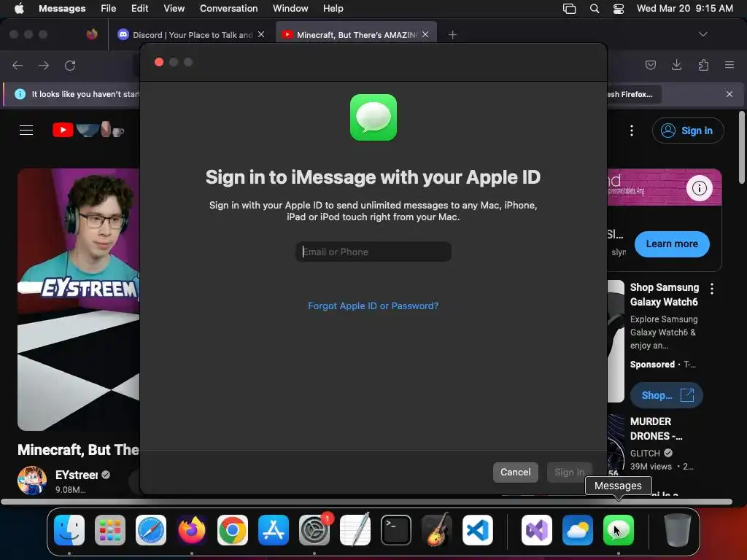The image size is (747, 560).
Task: Open Control Center in menu bar
Action: [x=619, y=9]
